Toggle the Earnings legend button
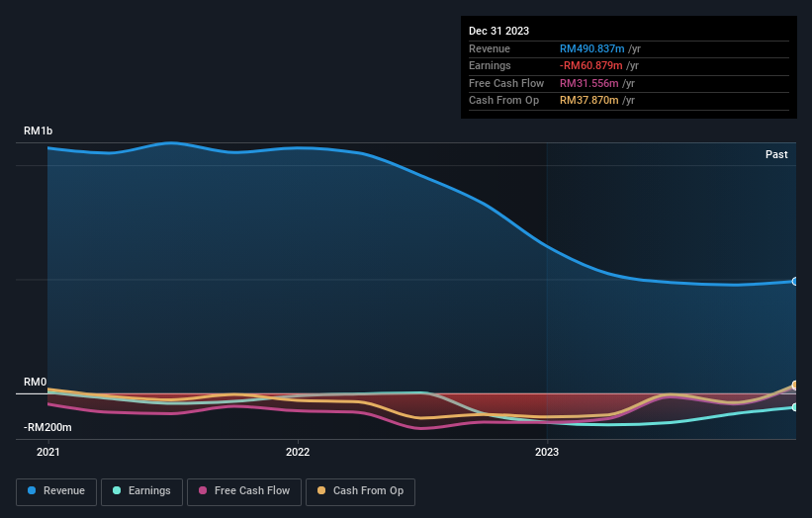This screenshot has height=518, width=812. coord(141,491)
